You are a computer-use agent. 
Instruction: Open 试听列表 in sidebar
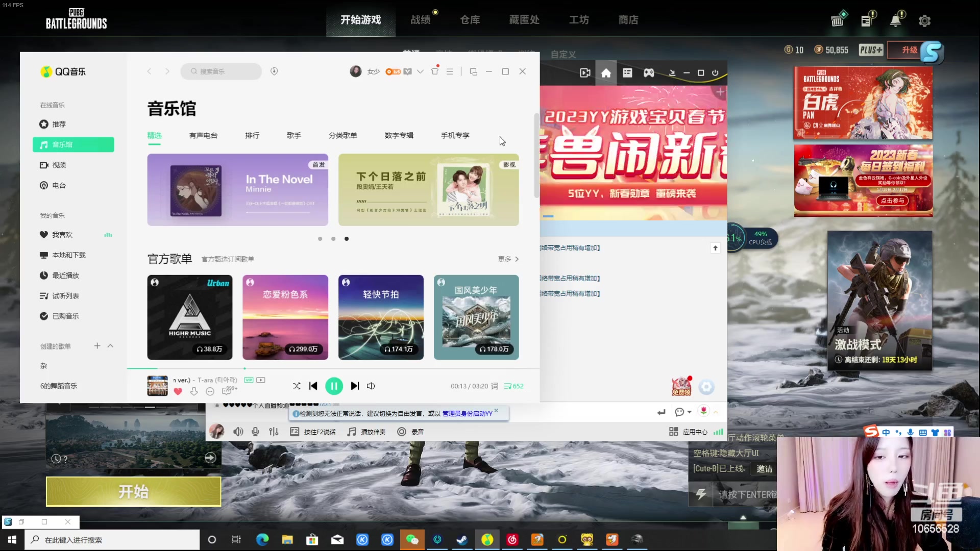coord(73,296)
